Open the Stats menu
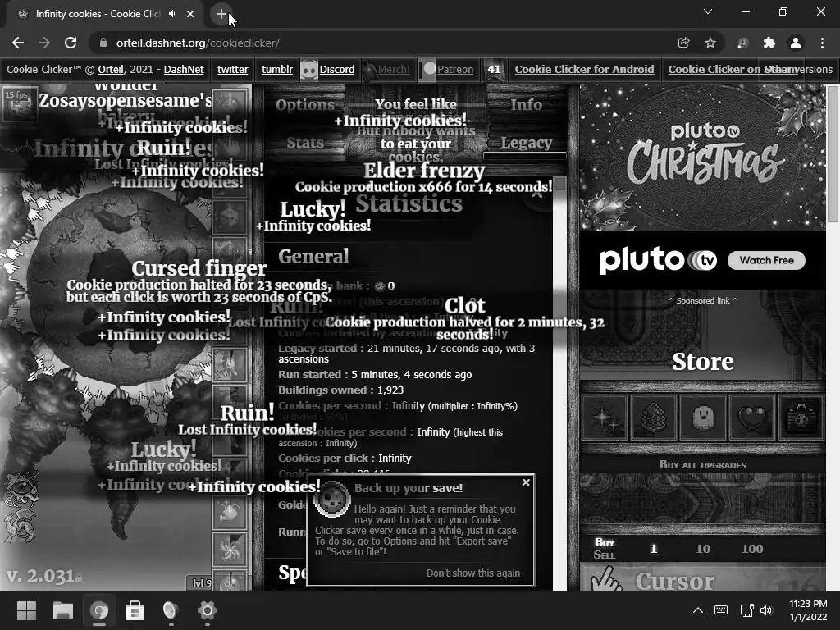Viewport: 840px width, 630px height. 305,143
